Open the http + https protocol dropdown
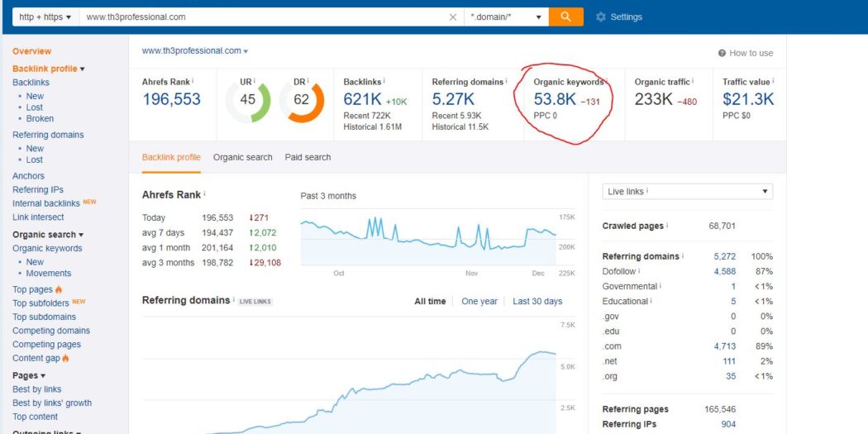 tap(45, 17)
